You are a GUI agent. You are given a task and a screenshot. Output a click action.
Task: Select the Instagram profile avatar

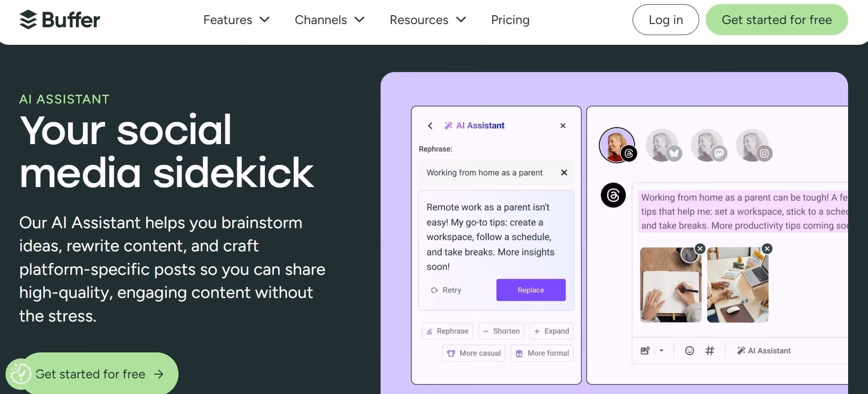coord(753,145)
